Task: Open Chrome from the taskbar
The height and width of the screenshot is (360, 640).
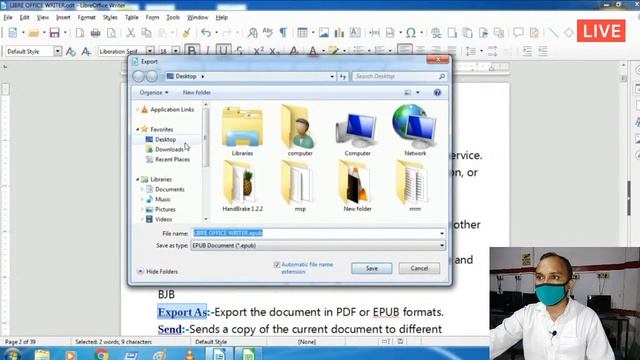Action: [101, 355]
